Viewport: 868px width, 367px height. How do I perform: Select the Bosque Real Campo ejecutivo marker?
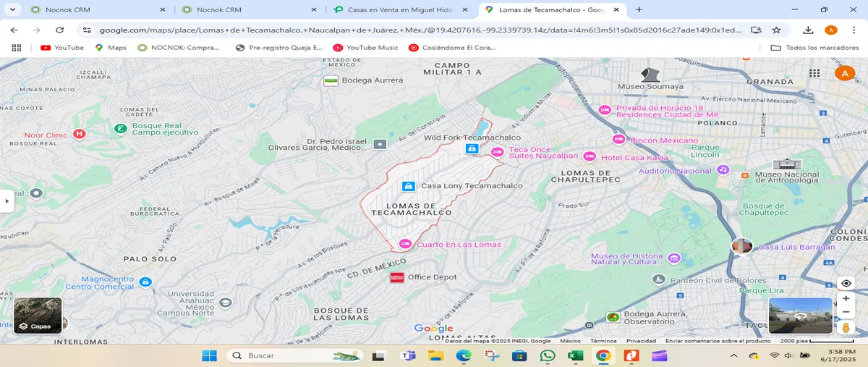(x=120, y=129)
